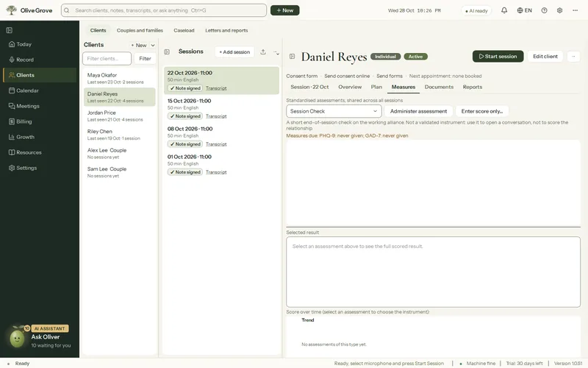Click Add session button
The height and width of the screenshot is (368, 588).
coord(234,52)
